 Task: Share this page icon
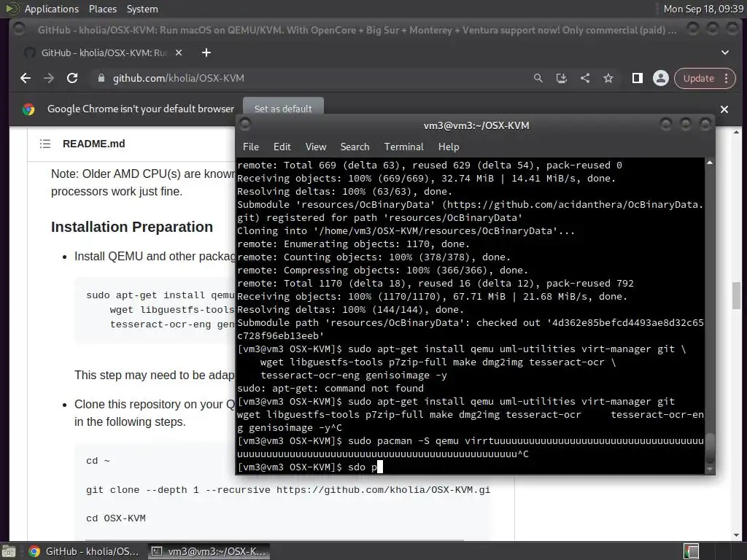click(585, 78)
